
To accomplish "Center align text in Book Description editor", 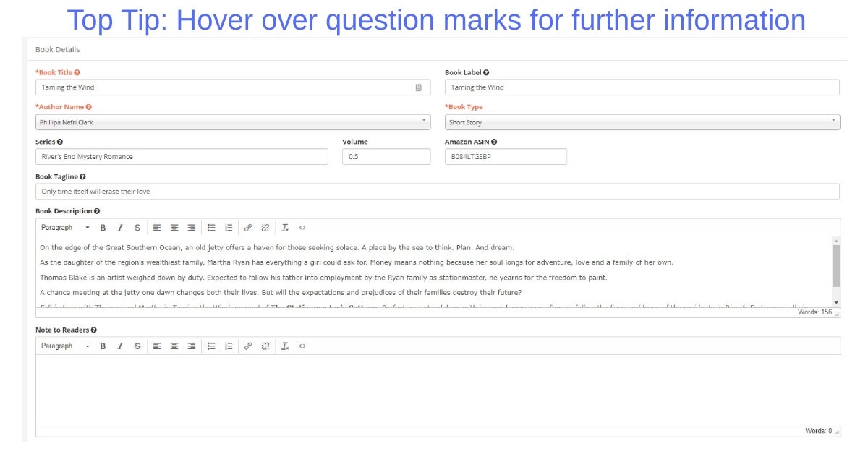I will pyautogui.click(x=174, y=228).
